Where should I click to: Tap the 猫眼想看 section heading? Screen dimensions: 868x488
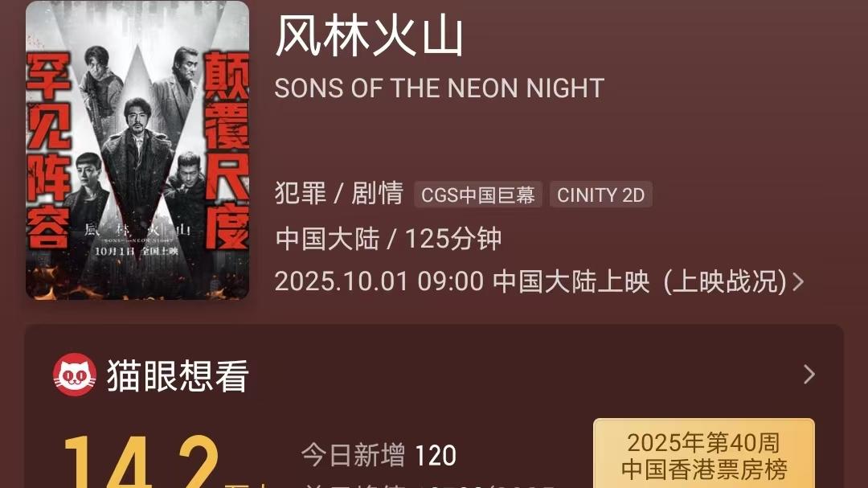(x=178, y=375)
